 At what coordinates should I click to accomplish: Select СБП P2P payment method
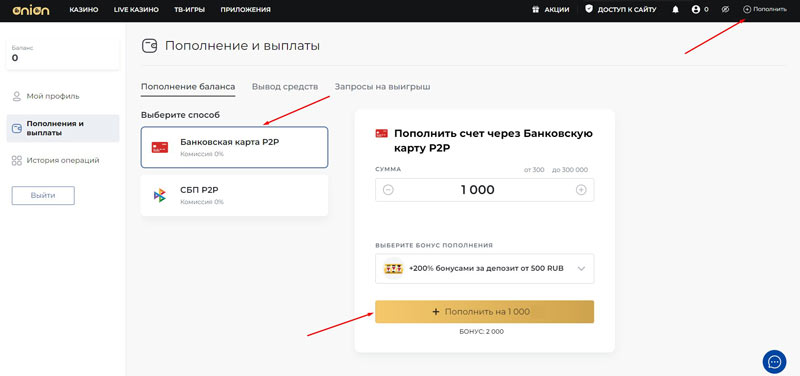pos(234,195)
